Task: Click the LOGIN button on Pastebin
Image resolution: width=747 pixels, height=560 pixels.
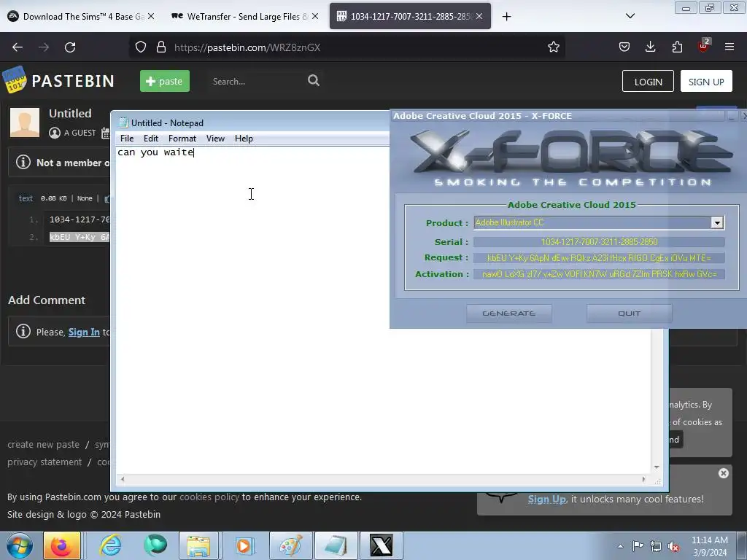Action: coord(648,82)
